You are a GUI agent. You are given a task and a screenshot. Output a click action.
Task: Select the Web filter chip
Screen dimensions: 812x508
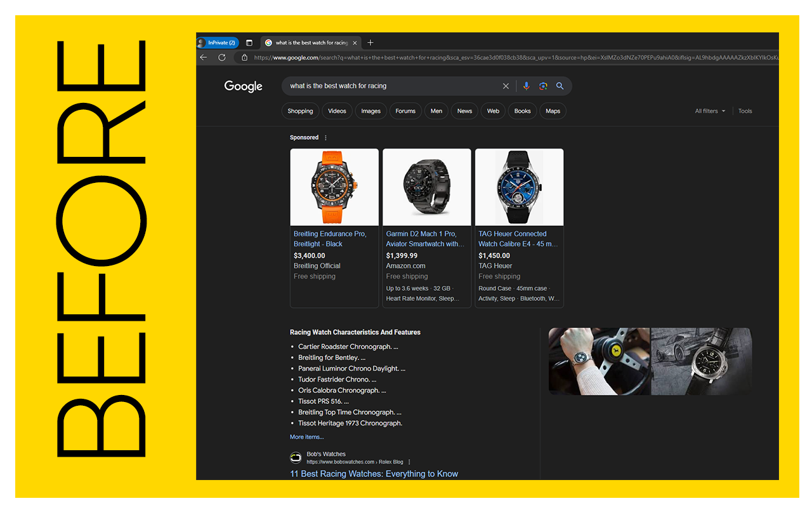coord(493,110)
